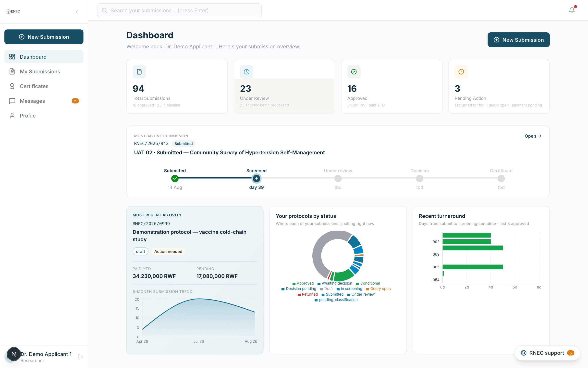Click the magnifier search icon
588x368 pixels.
tap(104, 10)
